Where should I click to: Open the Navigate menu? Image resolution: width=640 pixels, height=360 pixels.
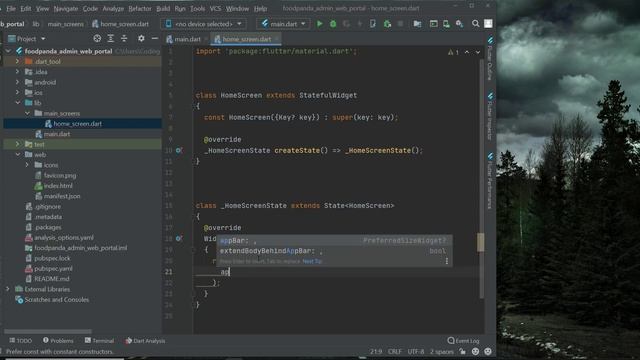point(66,9)
